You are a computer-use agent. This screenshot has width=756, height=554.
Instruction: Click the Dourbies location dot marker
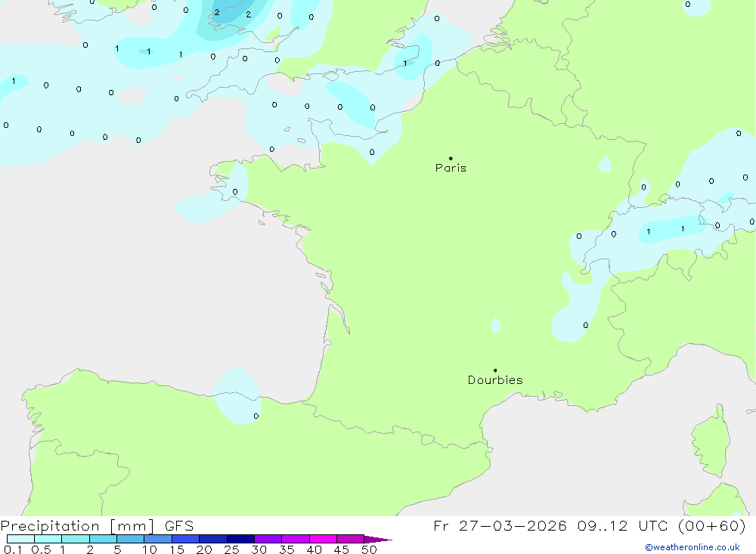pos(495,370)
